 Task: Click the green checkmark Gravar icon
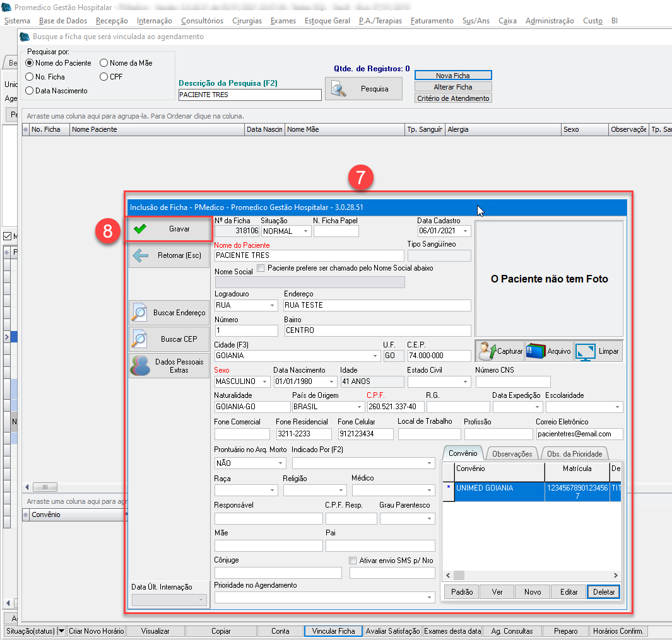point(140,229)
